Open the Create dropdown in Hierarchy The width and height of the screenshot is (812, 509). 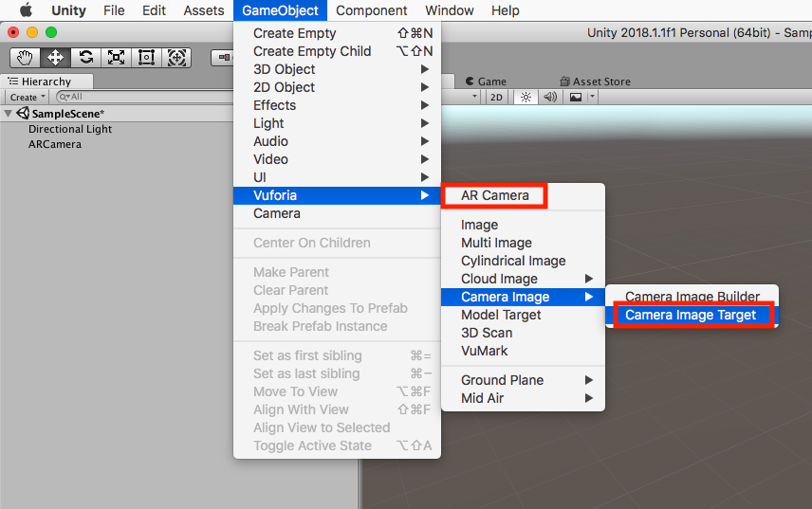27,97
